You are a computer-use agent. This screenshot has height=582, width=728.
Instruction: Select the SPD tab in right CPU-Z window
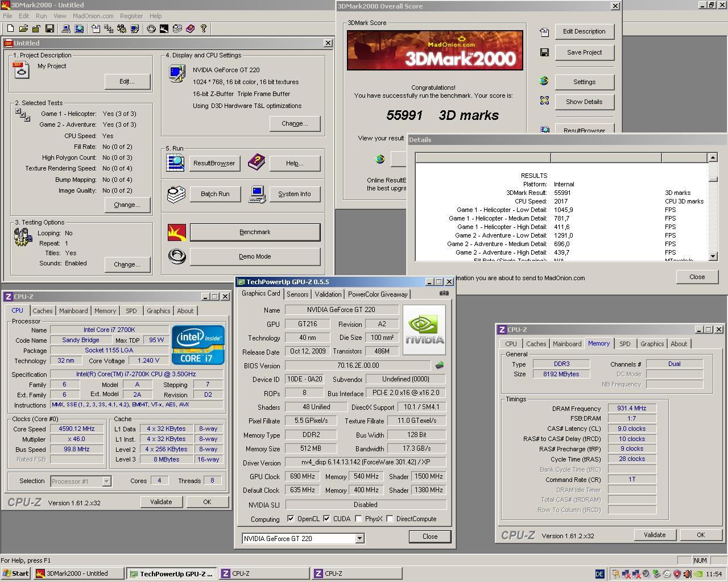(x=624, y=344)
